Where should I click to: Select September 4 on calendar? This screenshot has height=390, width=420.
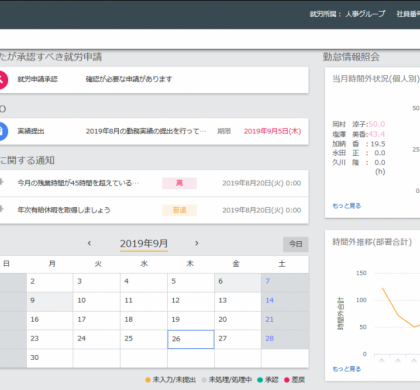click(x=144, y=283)
